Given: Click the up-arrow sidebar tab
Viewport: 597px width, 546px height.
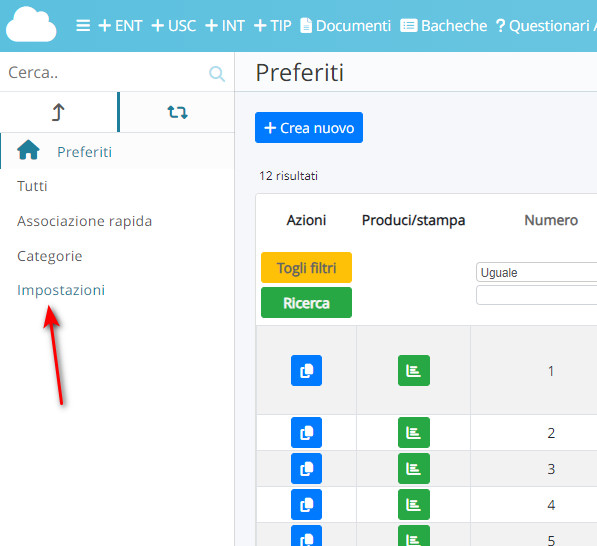Looking at the screenshot, I should [58, 112].
